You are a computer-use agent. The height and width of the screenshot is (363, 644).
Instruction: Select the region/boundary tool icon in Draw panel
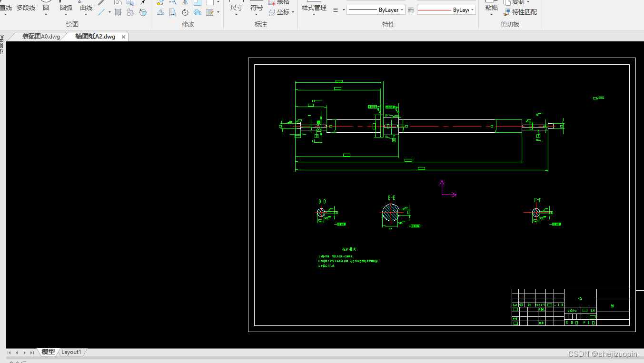[x=130, y=12]
